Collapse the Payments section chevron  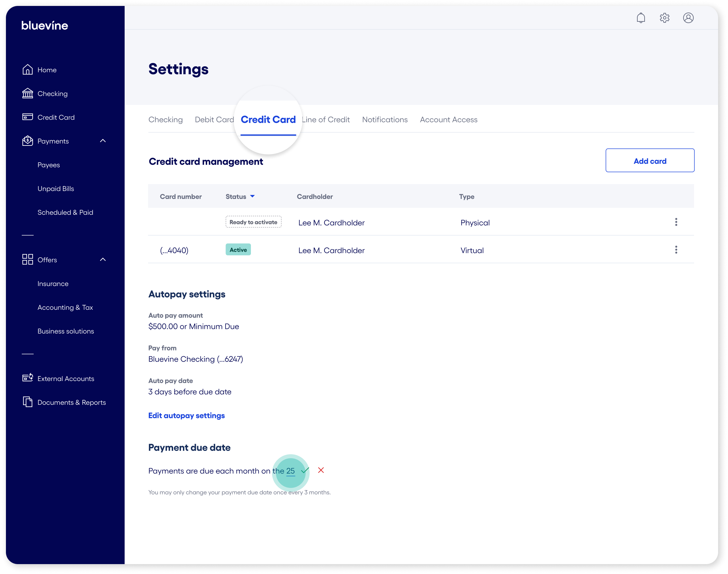pos(103,141)
